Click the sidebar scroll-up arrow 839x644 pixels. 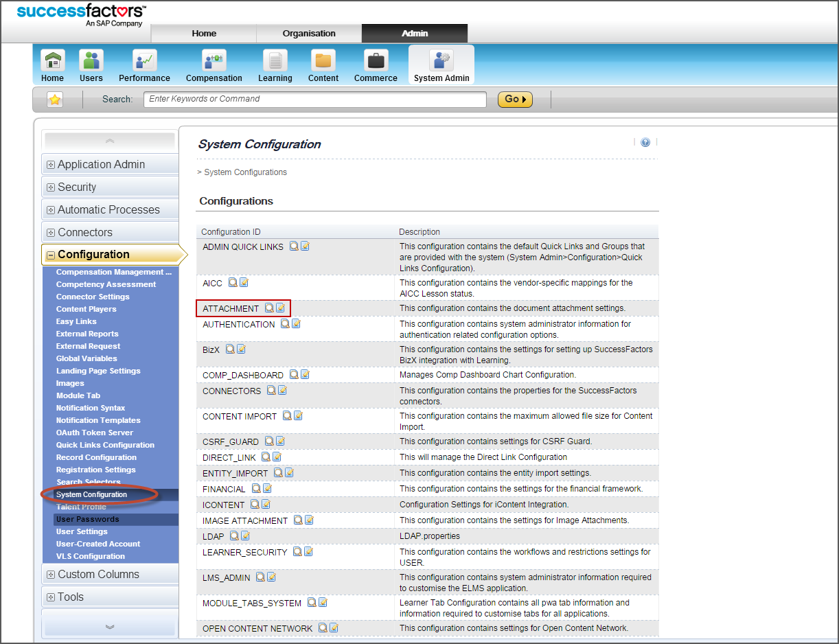(x=110, y=141)
